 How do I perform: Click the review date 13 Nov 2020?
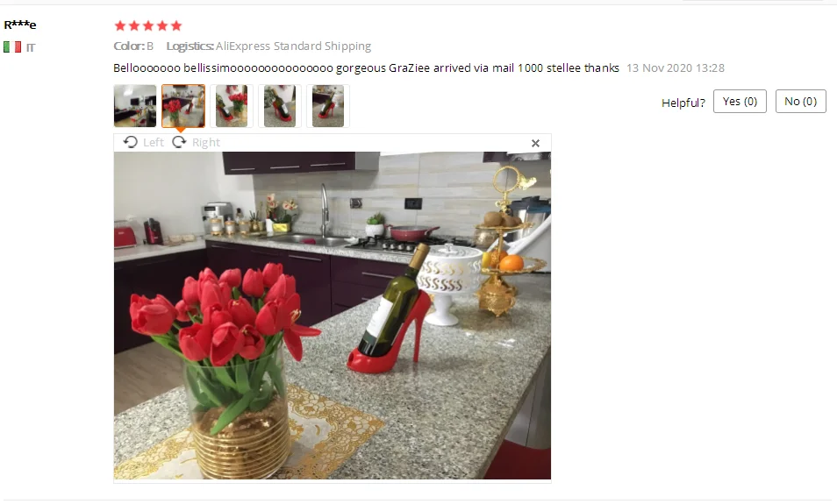tap(676, 67)
